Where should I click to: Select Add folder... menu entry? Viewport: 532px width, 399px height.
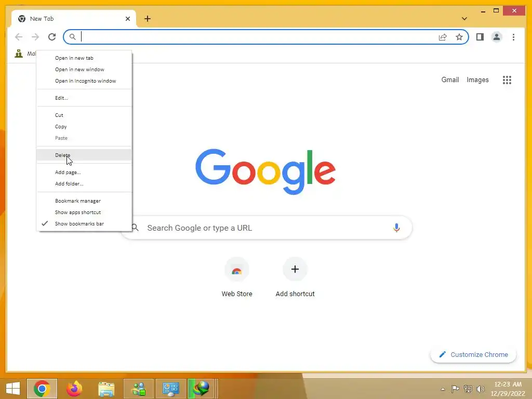pyautogui.click(x=84, y=184)
